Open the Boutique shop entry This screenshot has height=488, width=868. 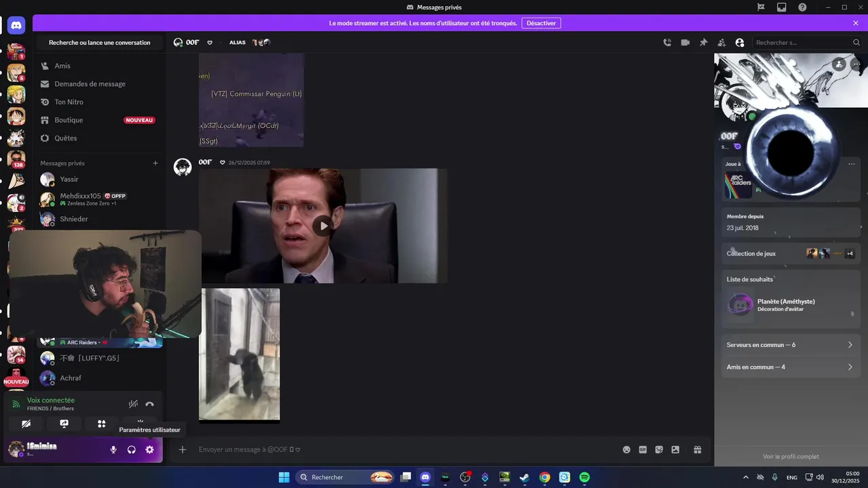100,120
